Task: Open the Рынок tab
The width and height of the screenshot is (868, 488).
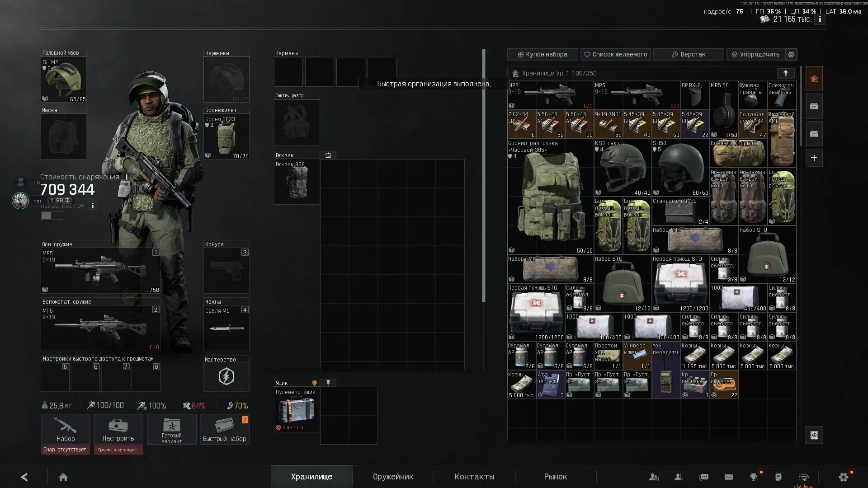Action: coord(556,477)
